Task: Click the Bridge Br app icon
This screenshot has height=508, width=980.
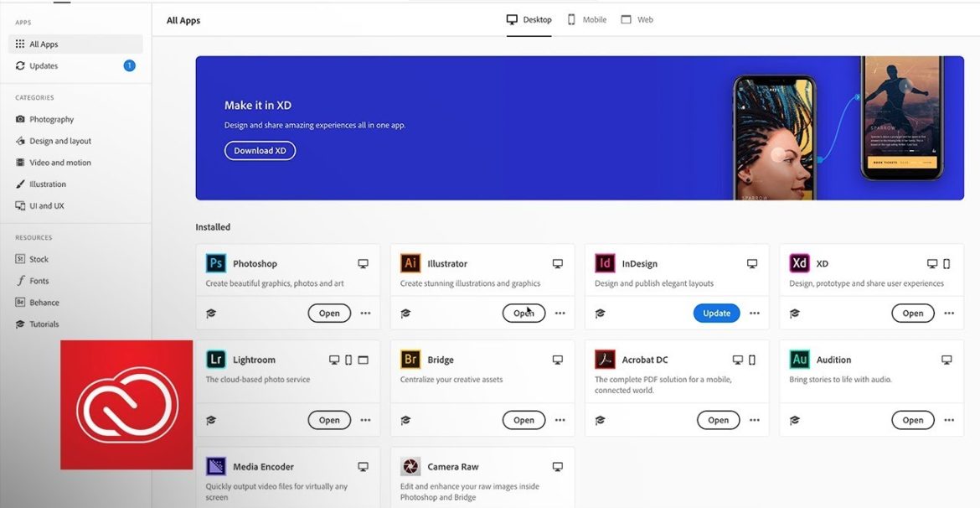Action: (410, 359)
